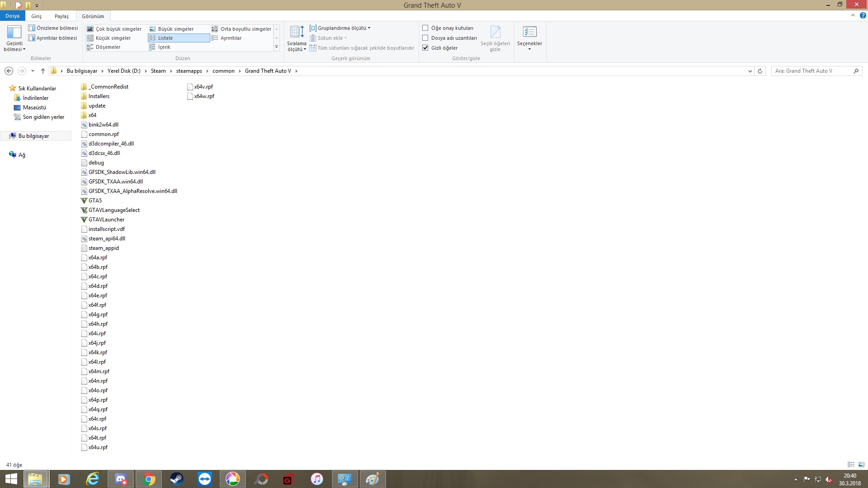The height and width of the screenshot is (488, 868).
Task: Expand the path after Grand Theft Auto V chevron
Action: point(296,71)
